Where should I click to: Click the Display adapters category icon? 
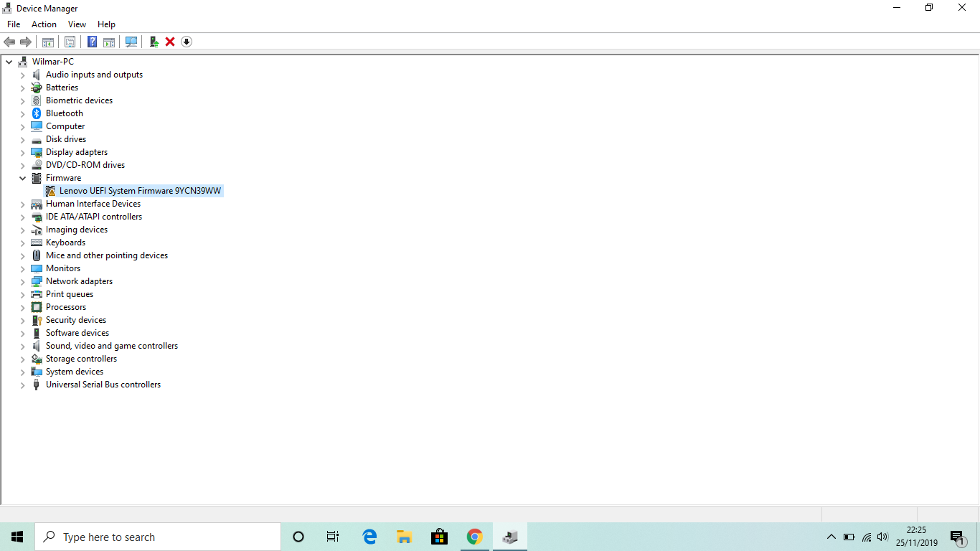point(37,152)
